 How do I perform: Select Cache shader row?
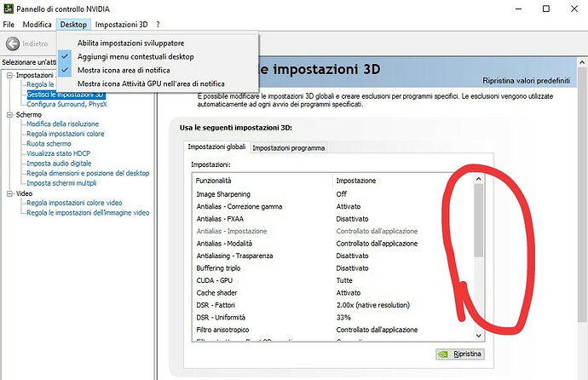click(x=332, y=293)
